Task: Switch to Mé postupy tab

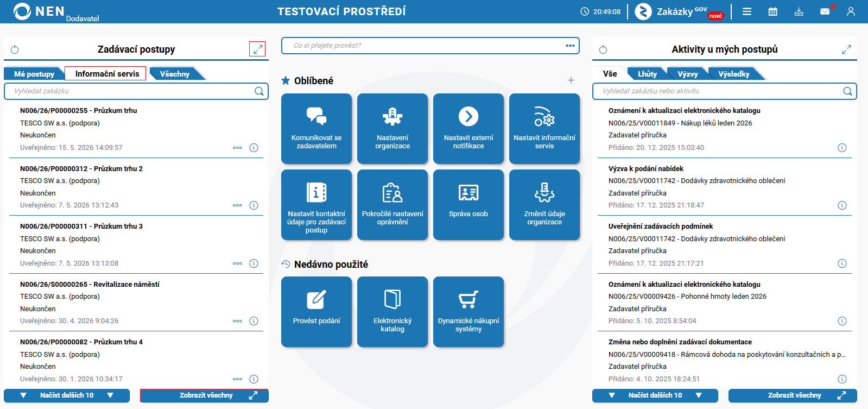Action: tap(34, 74)
